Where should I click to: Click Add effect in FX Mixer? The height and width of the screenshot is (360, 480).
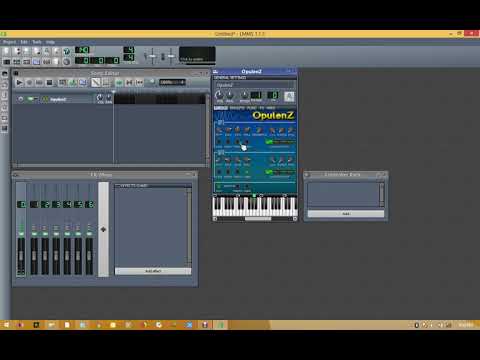click(x=153, y=271)
